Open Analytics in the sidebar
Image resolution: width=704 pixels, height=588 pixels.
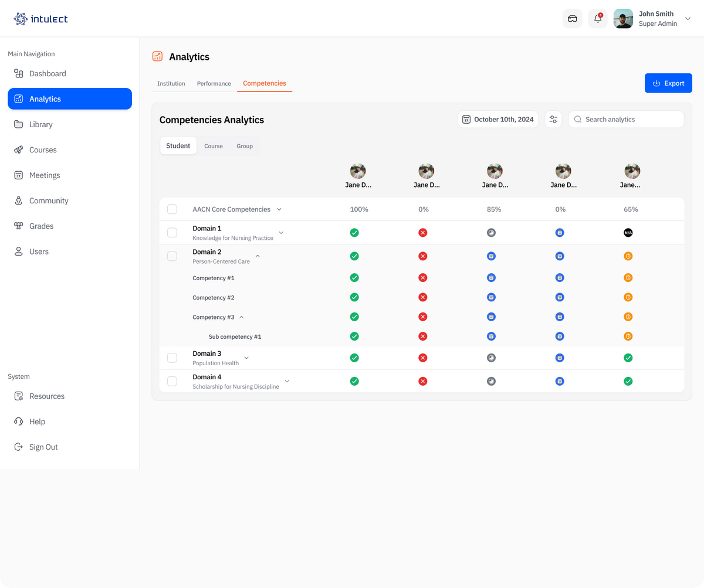pos(70,99)
